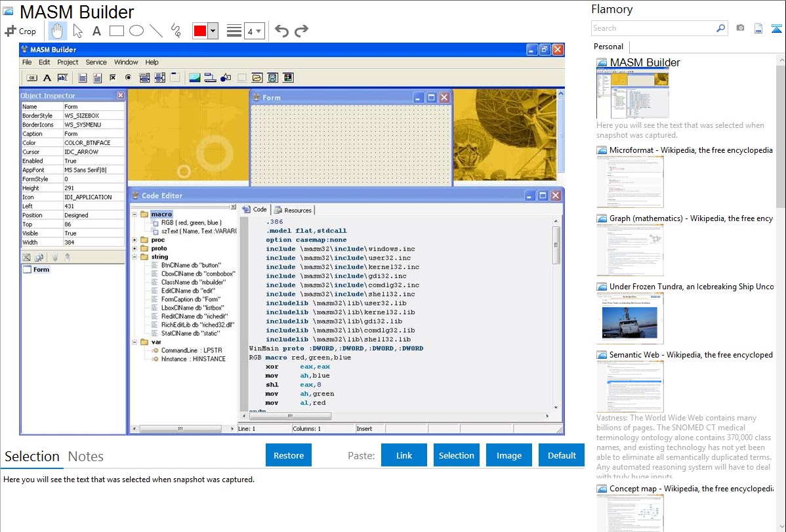The width and height of the screenshot is (786, 532).
Task: Select the Crop tool
Action: (20, 31)
